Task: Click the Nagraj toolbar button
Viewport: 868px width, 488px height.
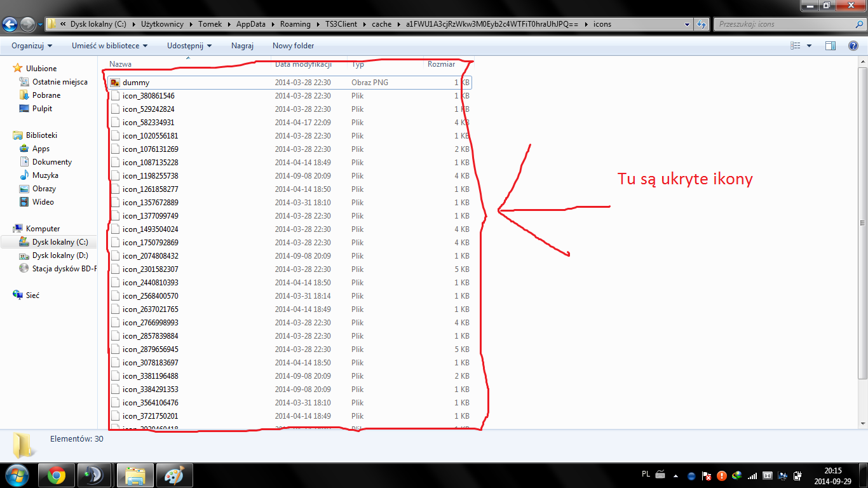Action: 242,46
